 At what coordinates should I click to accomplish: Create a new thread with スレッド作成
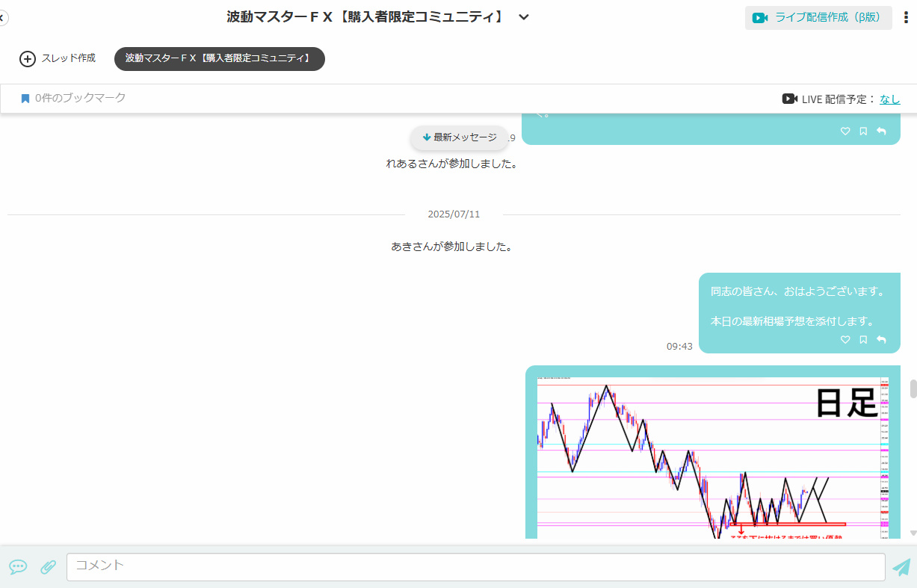point(58,58)
